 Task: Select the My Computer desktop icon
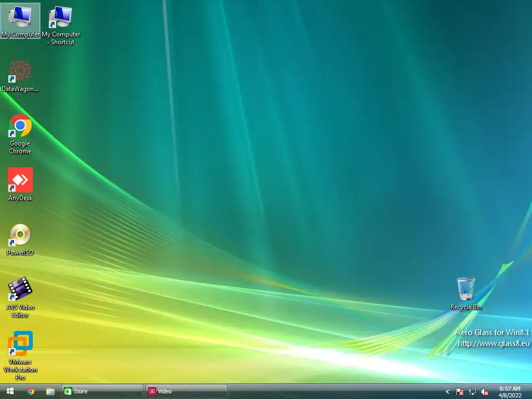point(20,21)
